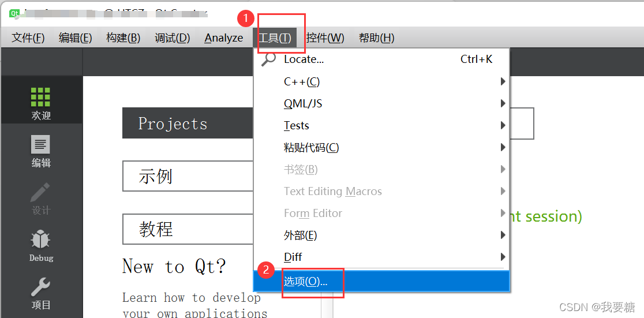Choose Locate... from the Tools menu
644x318 pixels.
(381, 59)
